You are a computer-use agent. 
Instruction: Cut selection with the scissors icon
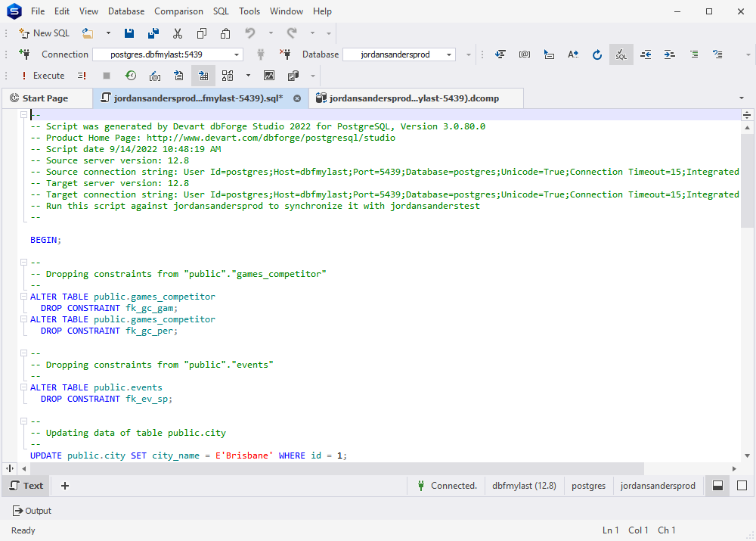(178, 33)
